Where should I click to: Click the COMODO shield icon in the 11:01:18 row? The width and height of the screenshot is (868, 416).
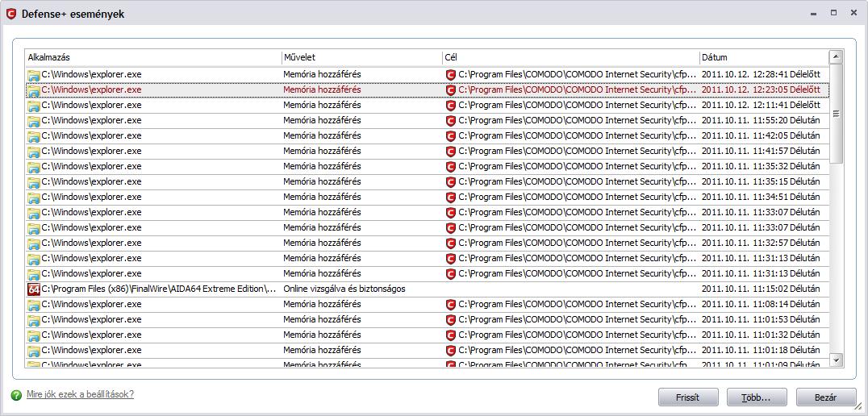451,351
